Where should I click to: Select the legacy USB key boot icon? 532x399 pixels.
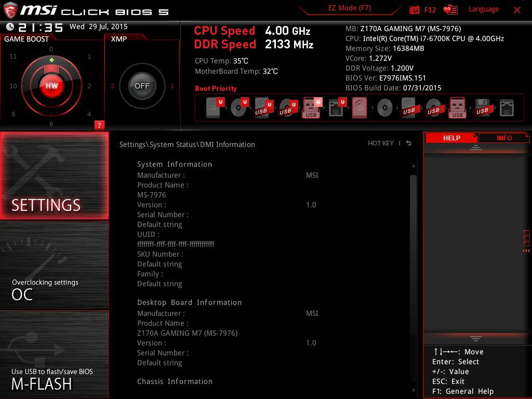click(457, 108)
